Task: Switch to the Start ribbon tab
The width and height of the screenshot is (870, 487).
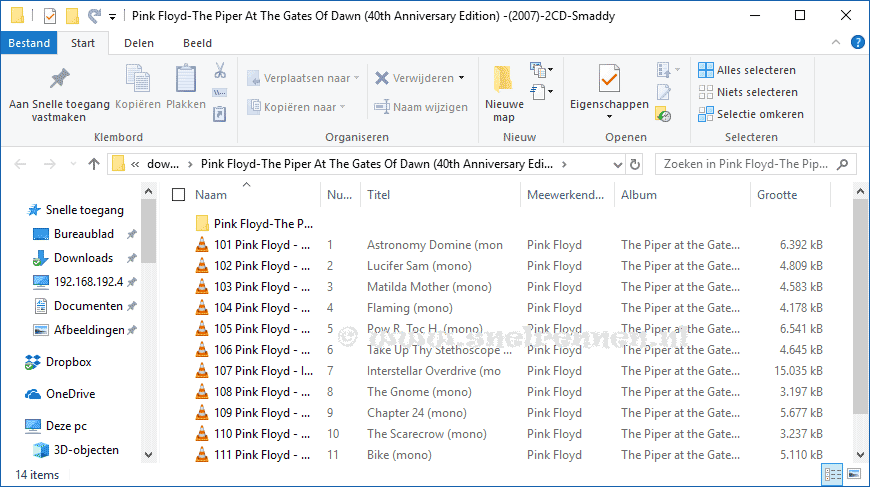Action: [83, 43]
